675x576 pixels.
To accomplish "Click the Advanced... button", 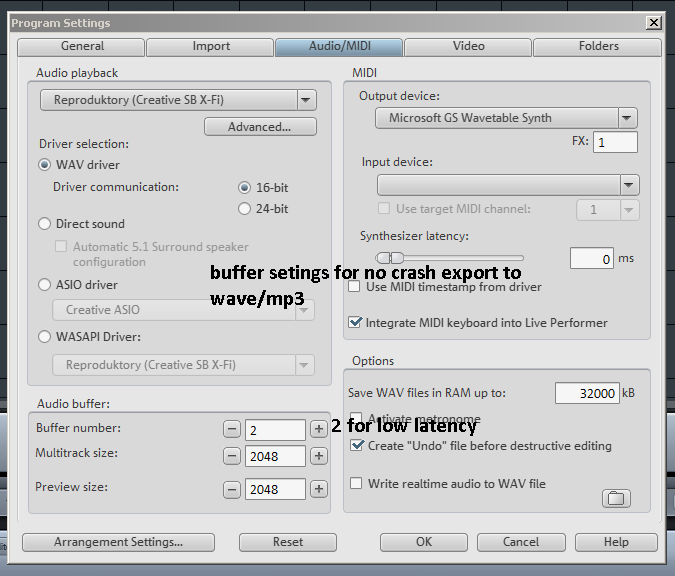I will (x=260, y=127).
